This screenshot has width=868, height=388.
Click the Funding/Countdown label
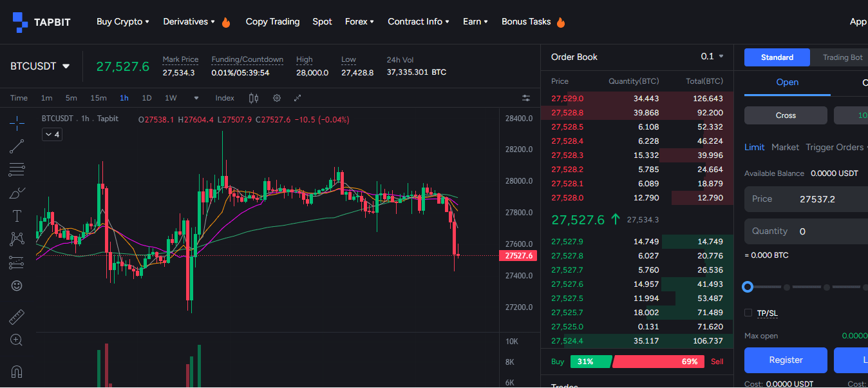point(247,59)
